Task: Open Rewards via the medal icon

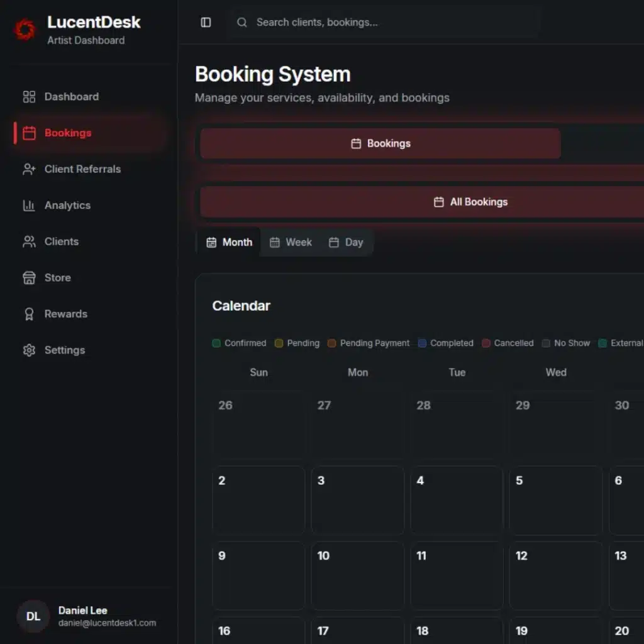Action: click(x=29, y=314)
